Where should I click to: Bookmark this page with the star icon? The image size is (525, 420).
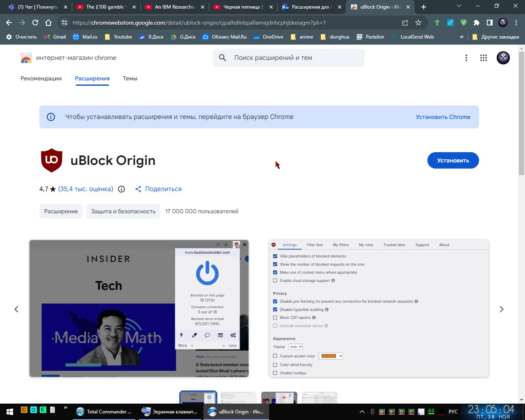(x=418, y=23)
